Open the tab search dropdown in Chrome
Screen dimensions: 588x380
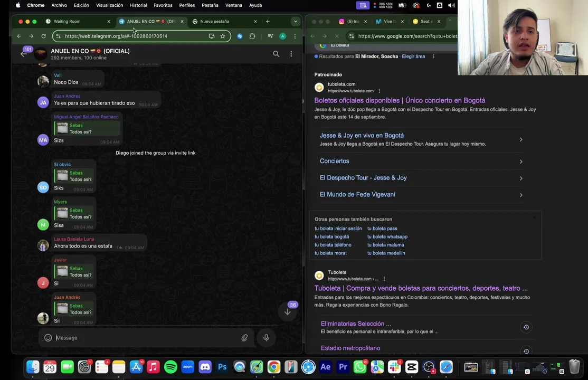pos(296,22)
